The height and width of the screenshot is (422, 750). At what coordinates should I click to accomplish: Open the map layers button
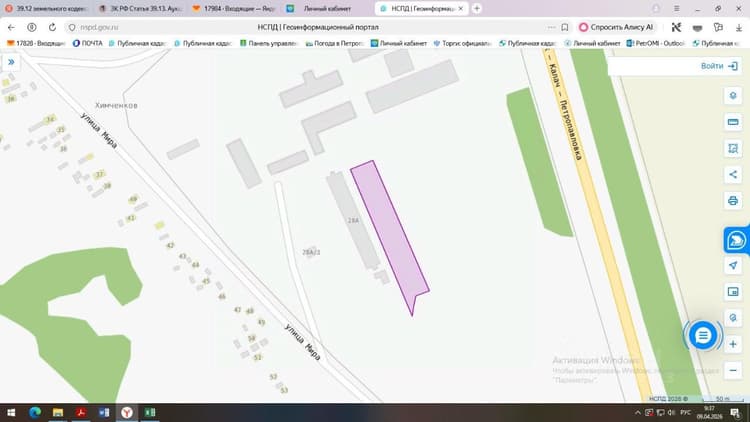733,96
